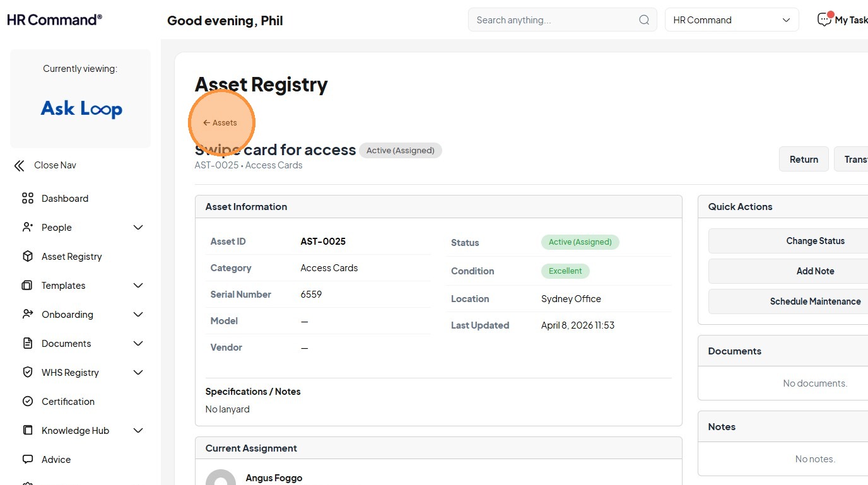Screen dimensions: 868x485
Task: Click the Certification checkmark badge icon
Action: point(28,402)
